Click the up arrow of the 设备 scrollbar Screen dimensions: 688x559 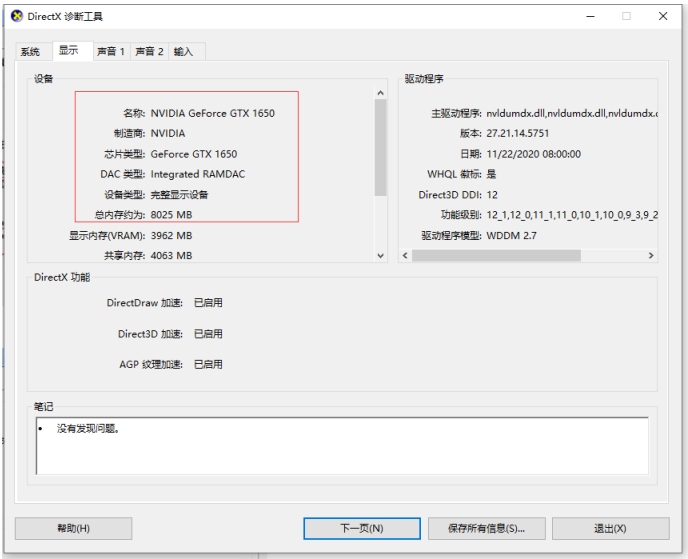(x=380, y=93)
